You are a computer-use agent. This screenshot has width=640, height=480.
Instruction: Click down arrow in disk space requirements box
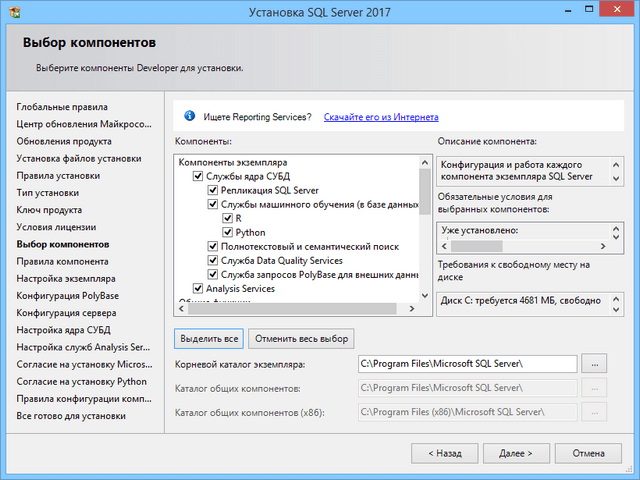pyautogui.click(x=616, y=310)
